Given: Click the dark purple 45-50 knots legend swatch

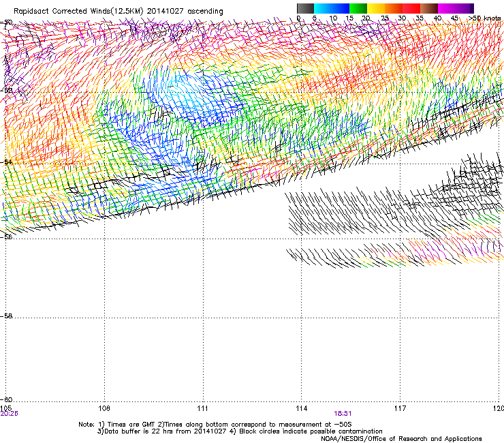Looking at the screenshot, I should (x=464, y=8).
